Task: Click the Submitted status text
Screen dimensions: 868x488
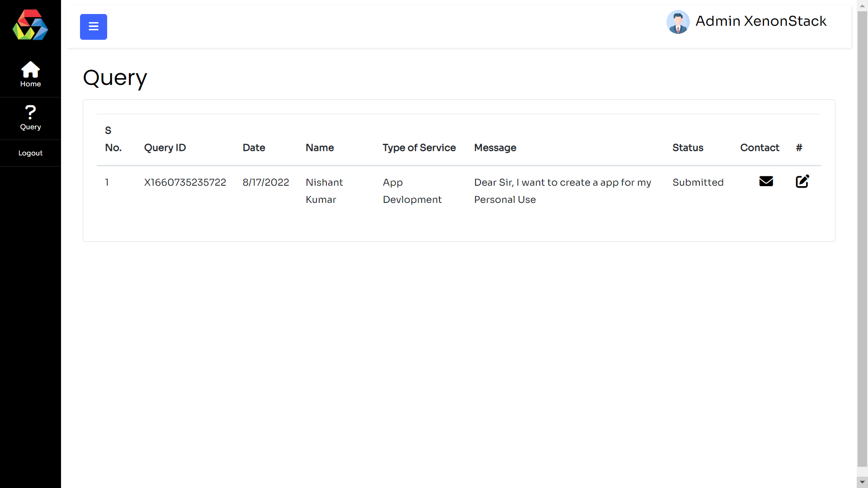Action: (x=698, y=183)
